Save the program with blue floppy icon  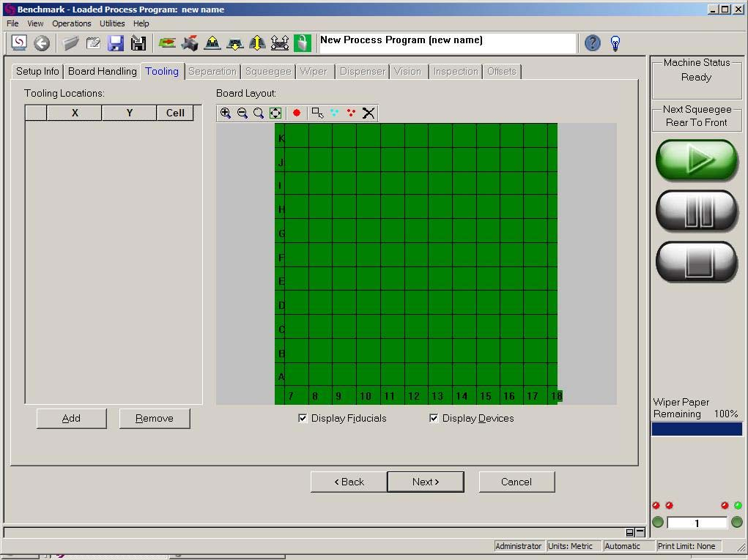pos(116,43)
